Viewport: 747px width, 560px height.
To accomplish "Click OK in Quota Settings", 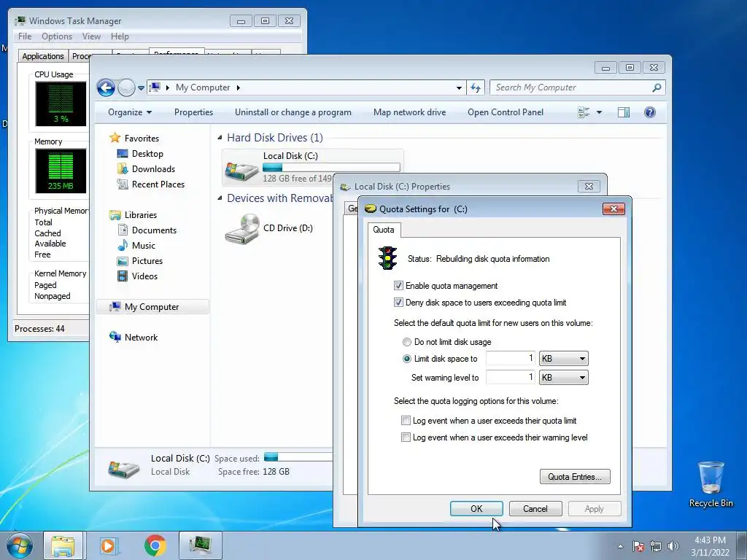I will tap(476, 508).
